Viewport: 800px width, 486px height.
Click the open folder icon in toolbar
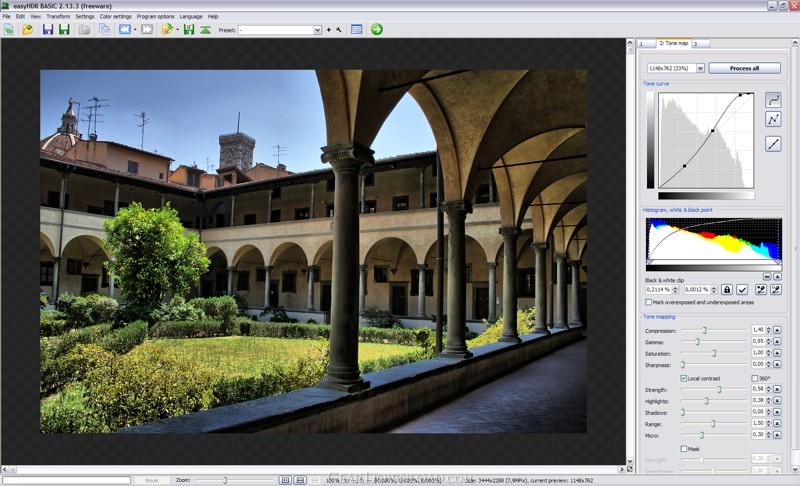pos(28,30)
